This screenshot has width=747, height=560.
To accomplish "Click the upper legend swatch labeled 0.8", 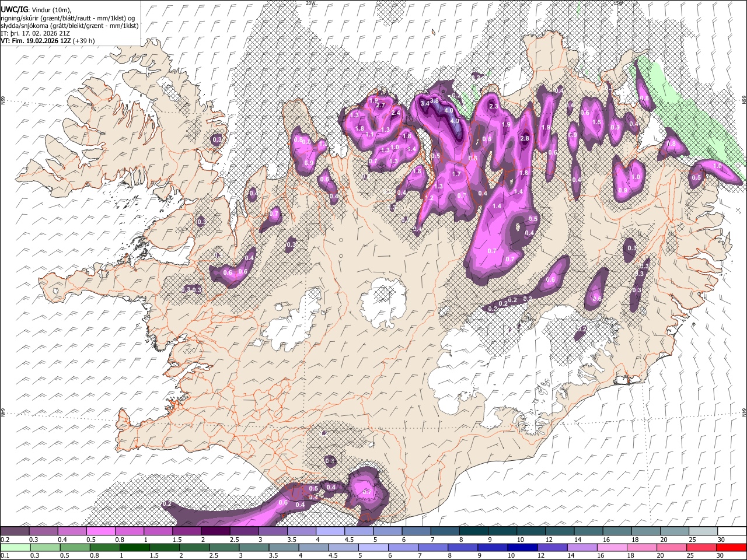I will (x=129, y=531).
